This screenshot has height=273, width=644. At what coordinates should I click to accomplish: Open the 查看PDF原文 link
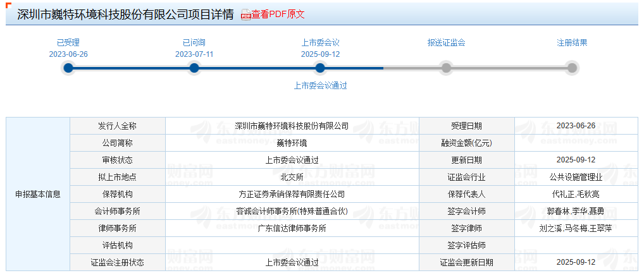pos(278,15)
